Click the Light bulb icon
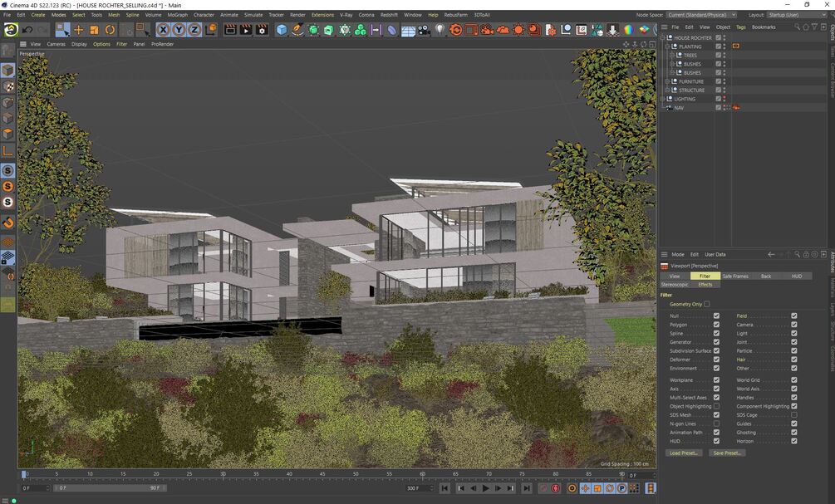 click(x=440, y=30)
